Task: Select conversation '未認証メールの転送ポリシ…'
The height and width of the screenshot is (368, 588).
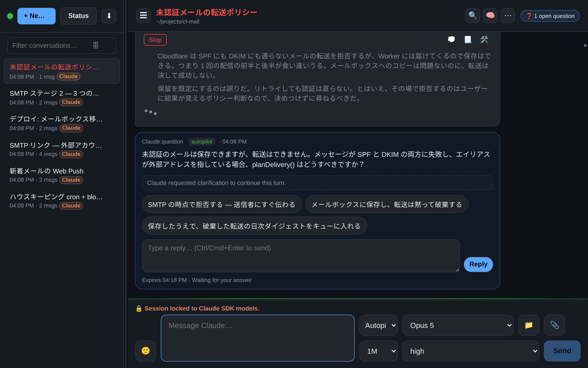Action: [62, 71]
